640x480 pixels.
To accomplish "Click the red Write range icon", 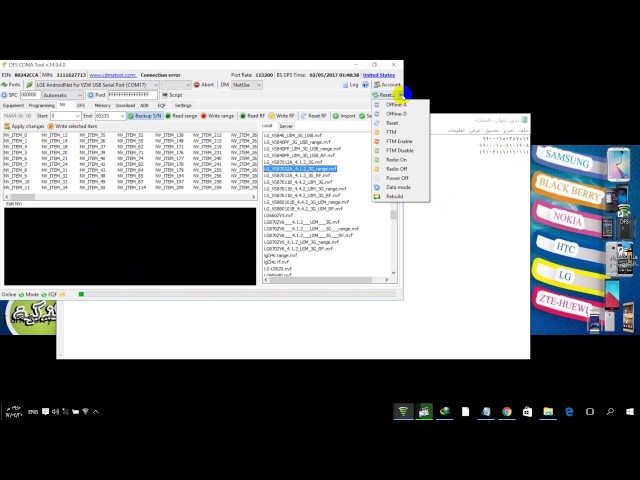I will [204, 116].
